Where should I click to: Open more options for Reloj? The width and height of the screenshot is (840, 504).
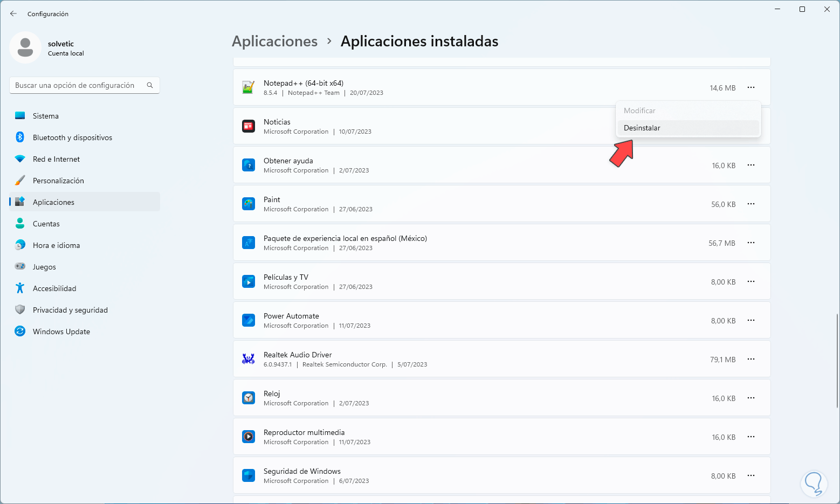click(x=751, y=398)
